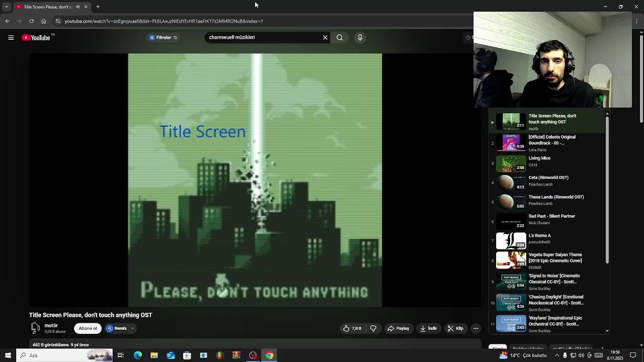Screen dimensions: 644x362
Task: Expand the Remix dropdown arrow
Action: [132, 328]
